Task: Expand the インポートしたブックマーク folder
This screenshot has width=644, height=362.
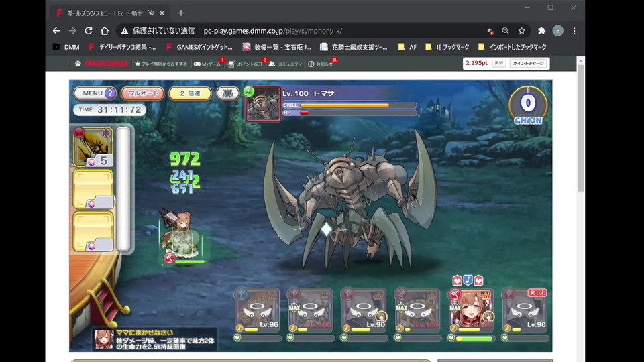Action: pos(512,47)
